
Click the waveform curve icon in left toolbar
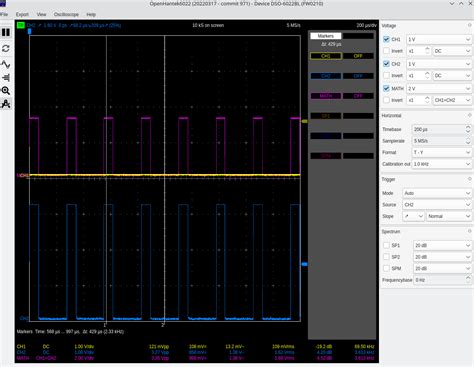tap(6, 64)
